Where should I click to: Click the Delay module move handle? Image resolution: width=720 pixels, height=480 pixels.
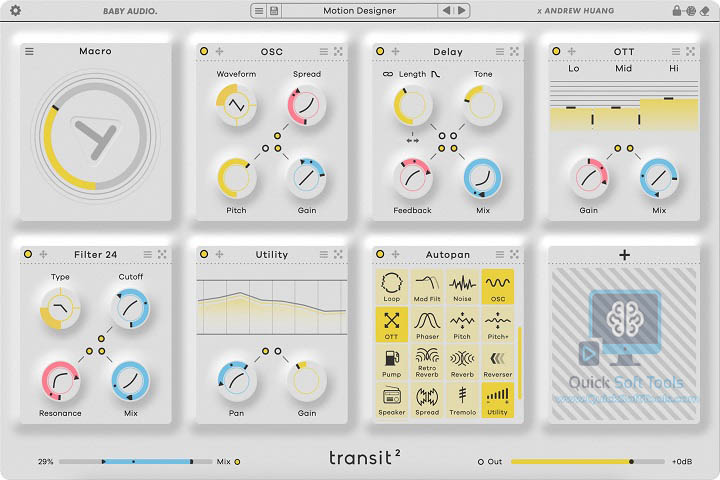395,51
